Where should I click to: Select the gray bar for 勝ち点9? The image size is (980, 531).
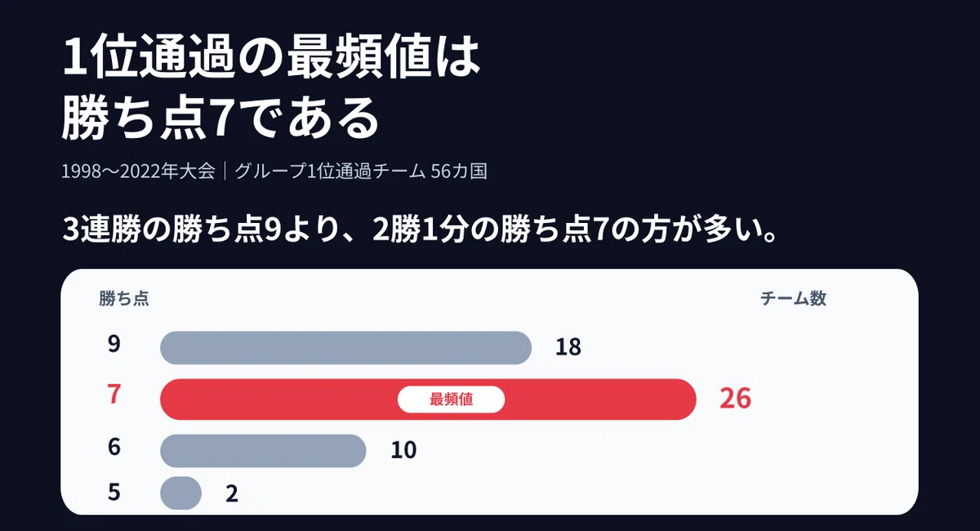346,347
